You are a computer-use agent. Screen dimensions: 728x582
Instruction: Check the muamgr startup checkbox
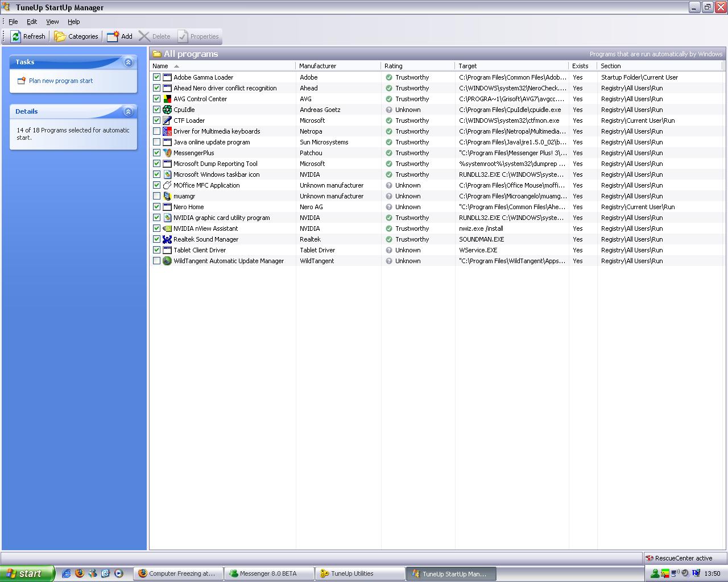click(x=156, y=196)
